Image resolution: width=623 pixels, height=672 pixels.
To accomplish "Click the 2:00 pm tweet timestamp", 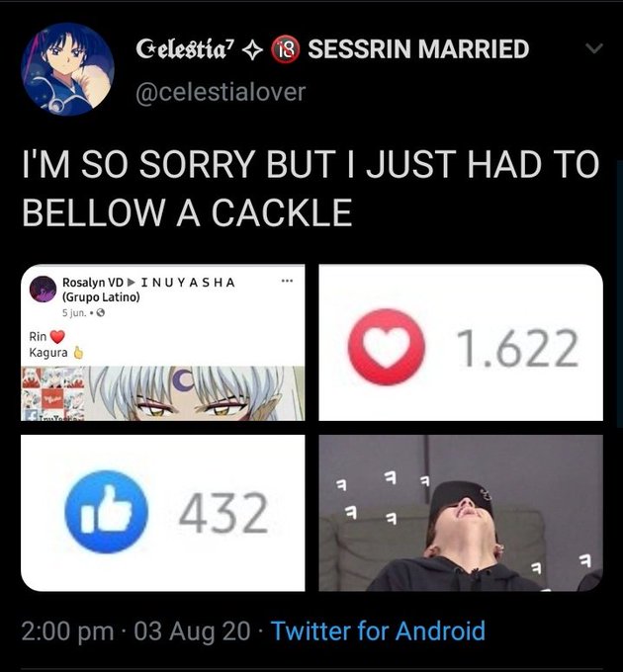I will (x=68, y=631).
